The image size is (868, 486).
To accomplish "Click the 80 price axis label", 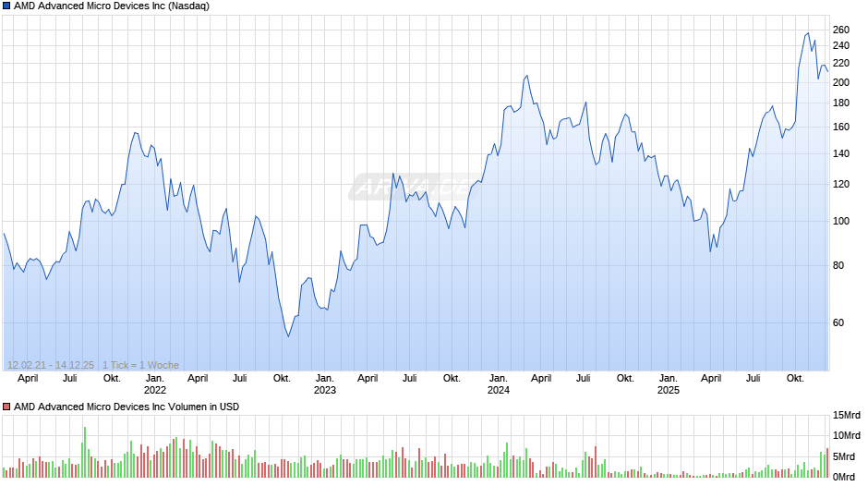I will coord(838,265).
